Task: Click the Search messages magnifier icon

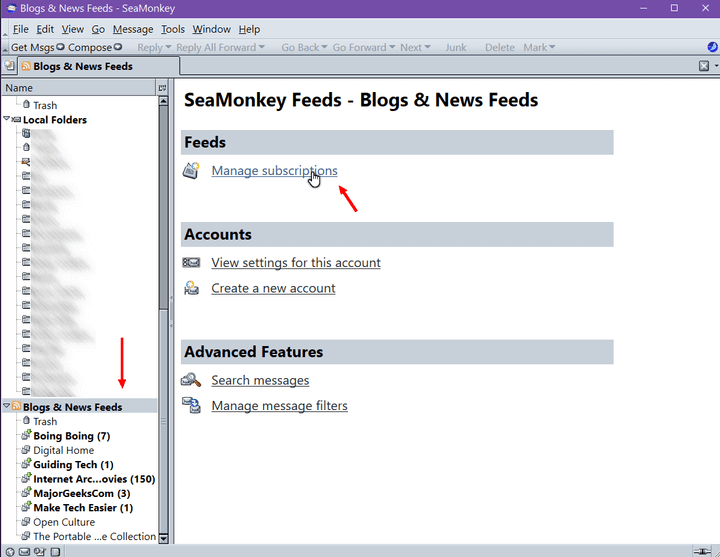Action: [191, 380]
